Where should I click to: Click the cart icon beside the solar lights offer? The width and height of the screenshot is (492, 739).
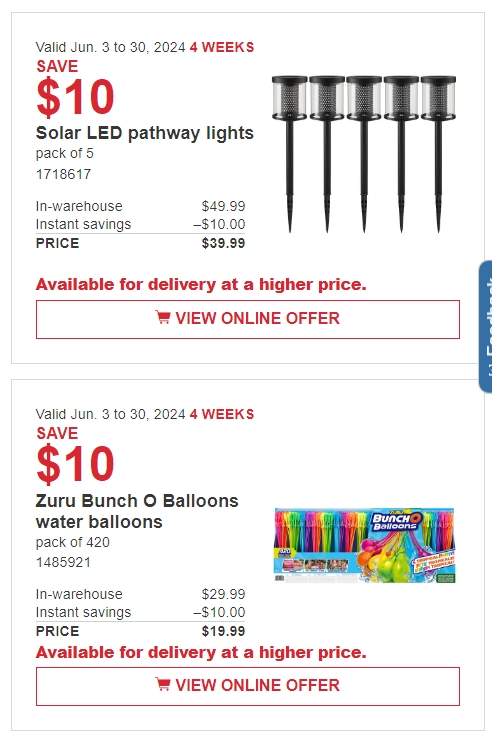(x=163, y=317)
